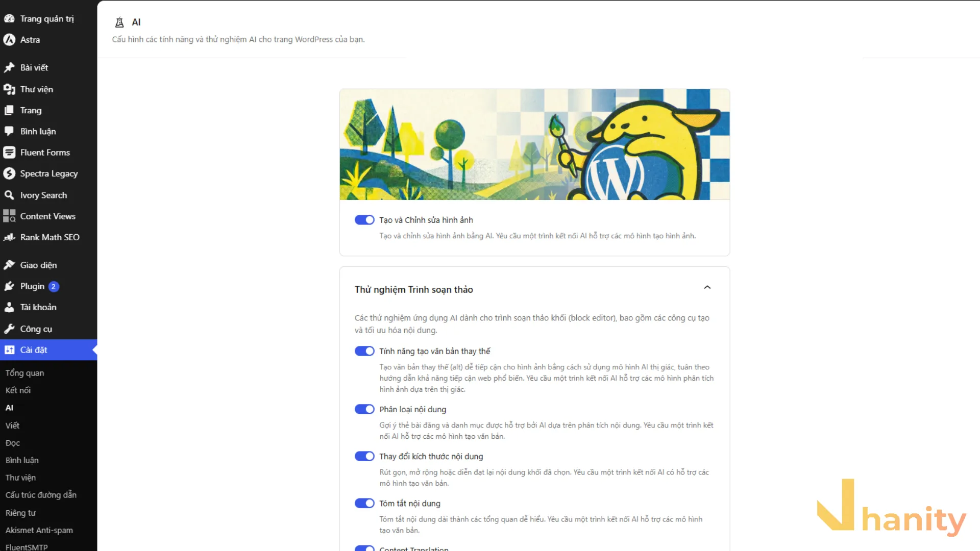
Task: Open Kết nối settings submenu
Action: pos(18,390)
